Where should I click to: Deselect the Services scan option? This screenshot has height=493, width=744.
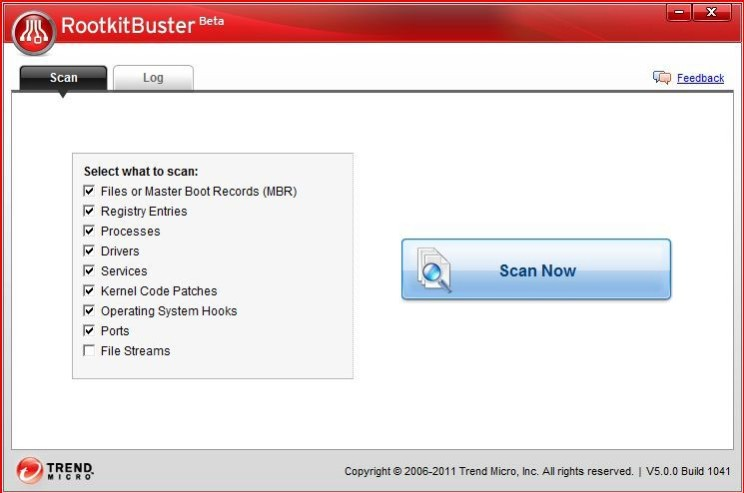89,271
